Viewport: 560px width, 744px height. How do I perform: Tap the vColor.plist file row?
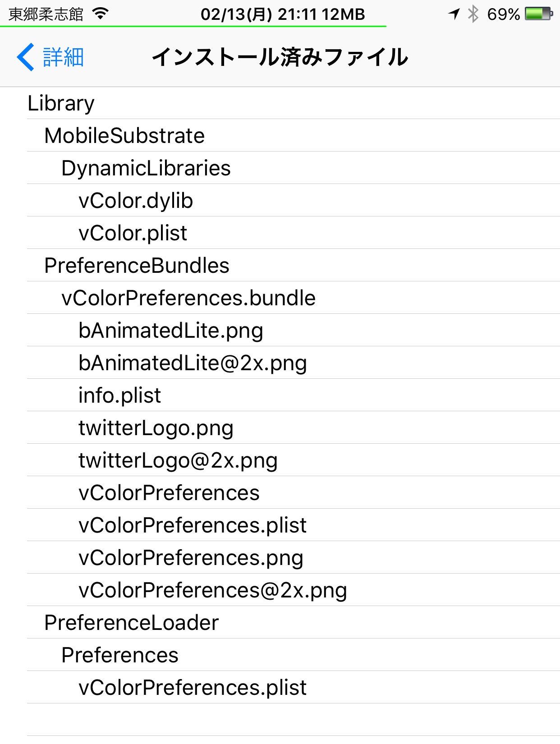294,233
